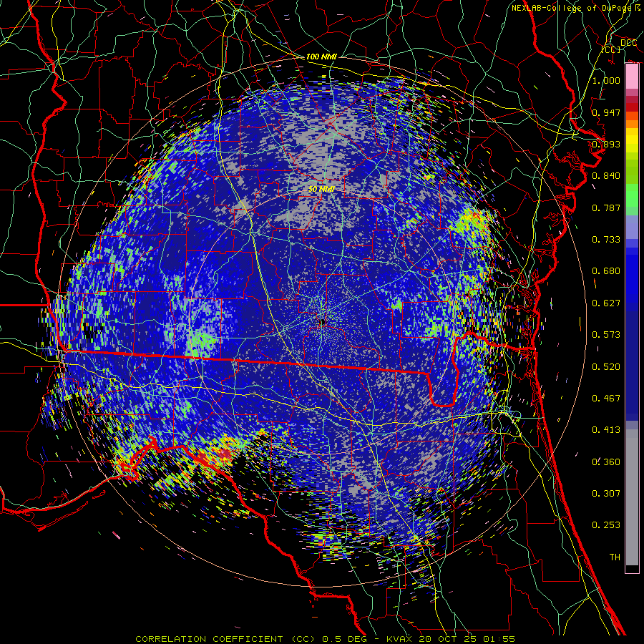This screenshot has width=644, height=644.
Task: Click the 0.360 scale value
Action: pos(606,462)
